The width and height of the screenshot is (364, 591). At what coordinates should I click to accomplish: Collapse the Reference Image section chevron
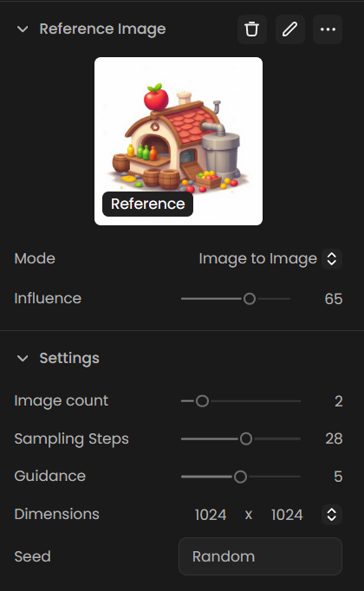[x=23, y=29]
